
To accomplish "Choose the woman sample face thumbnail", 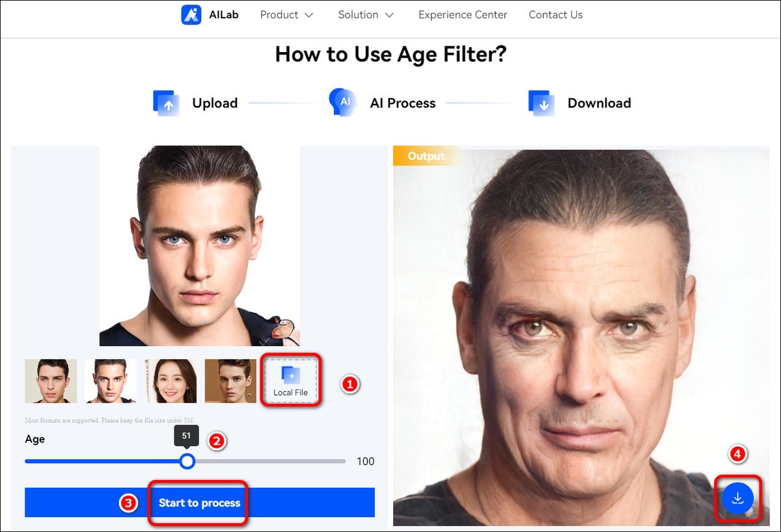I will (x=171, y=381).
